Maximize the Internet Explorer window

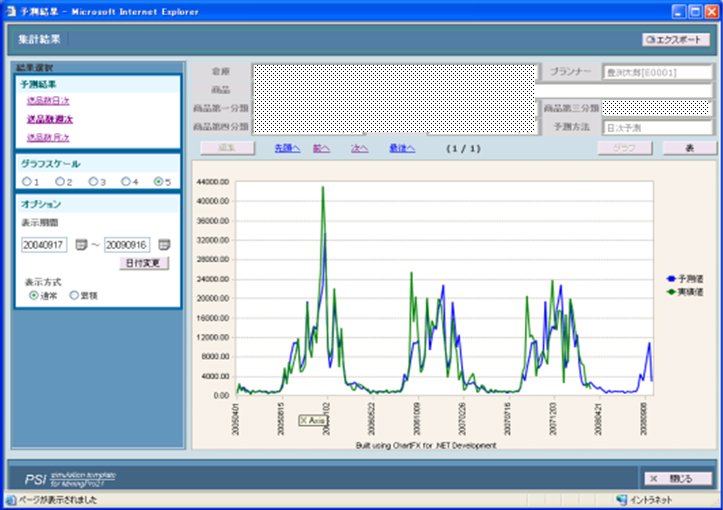[695, 12]
